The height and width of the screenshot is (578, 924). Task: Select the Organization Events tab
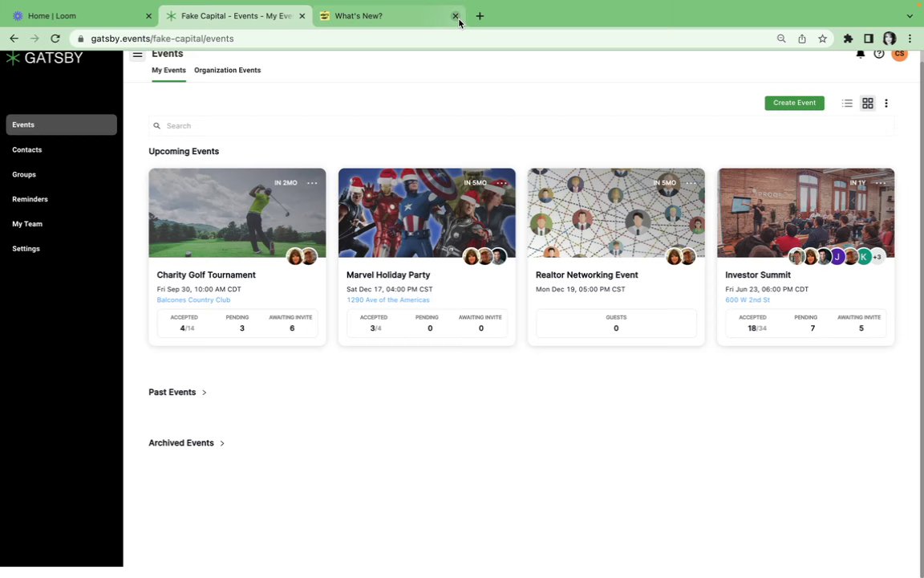click(228, 70)
